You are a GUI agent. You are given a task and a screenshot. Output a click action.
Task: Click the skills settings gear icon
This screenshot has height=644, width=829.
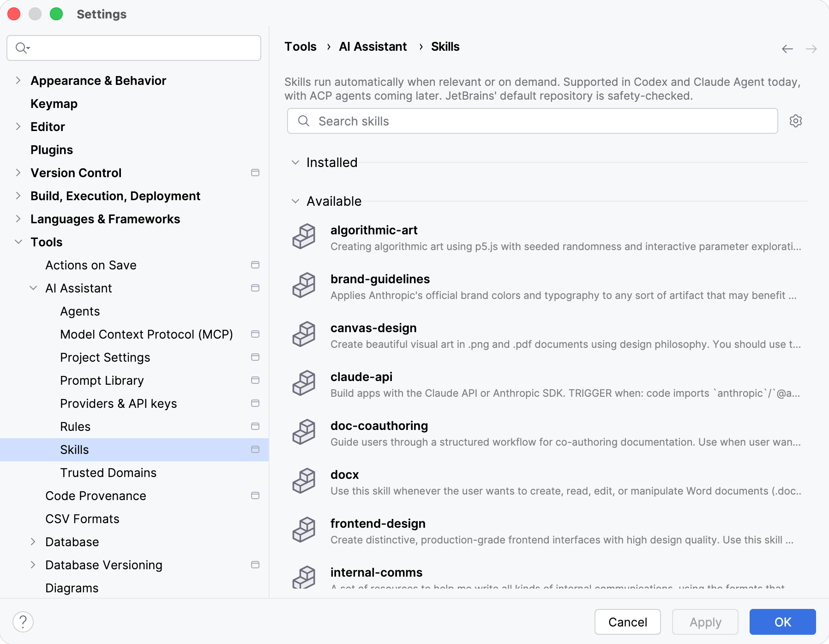(x=795, y=121)
